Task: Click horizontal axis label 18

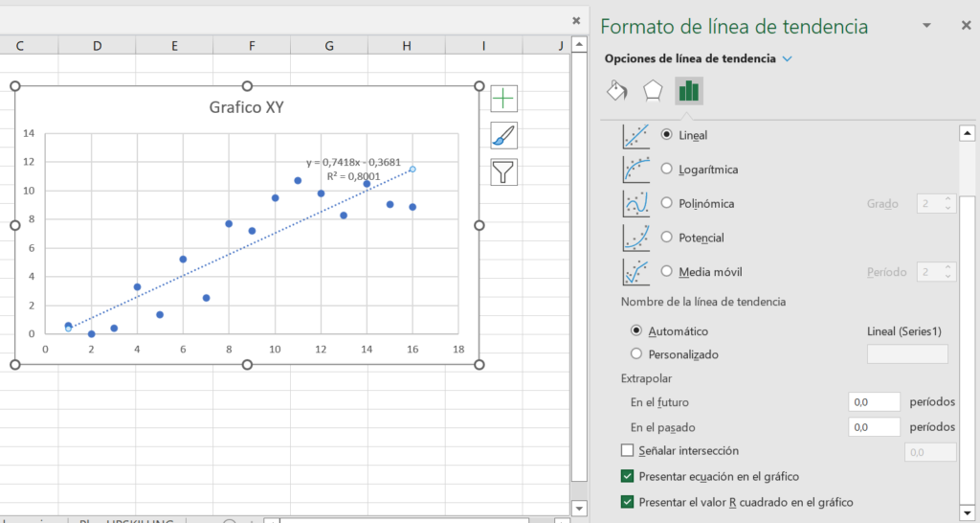Action: click(458, 349)
